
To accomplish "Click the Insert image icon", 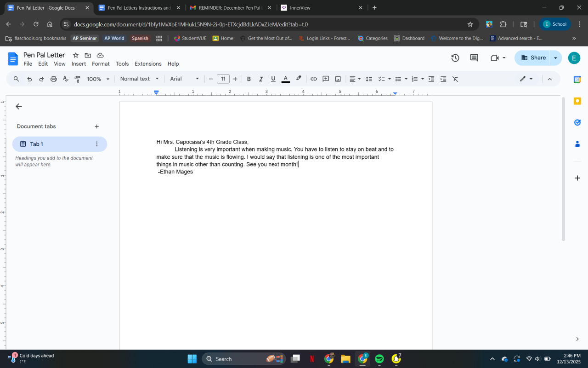I will tap(338, 79).
